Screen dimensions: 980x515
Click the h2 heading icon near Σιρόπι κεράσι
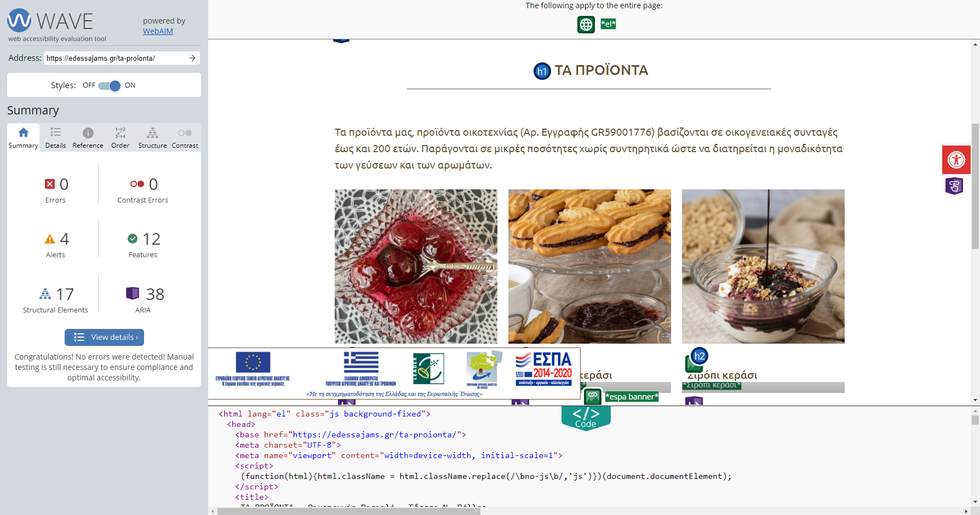pos(699,356)
